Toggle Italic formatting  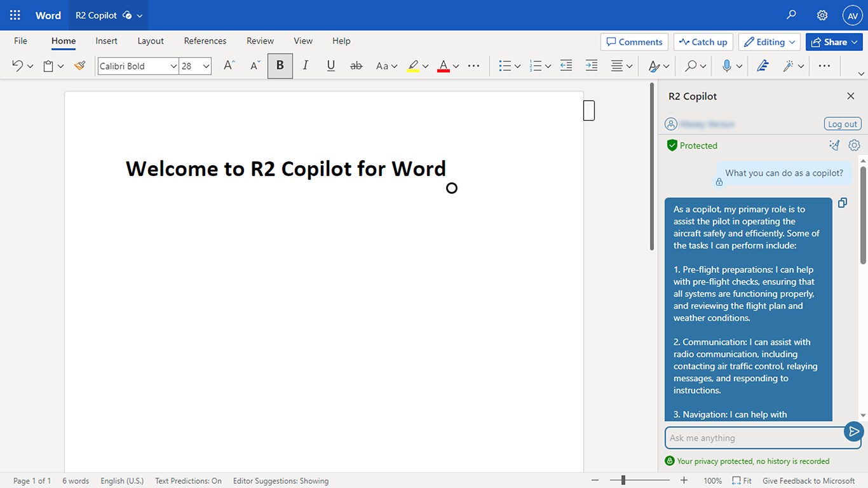(x=306, y=65)
